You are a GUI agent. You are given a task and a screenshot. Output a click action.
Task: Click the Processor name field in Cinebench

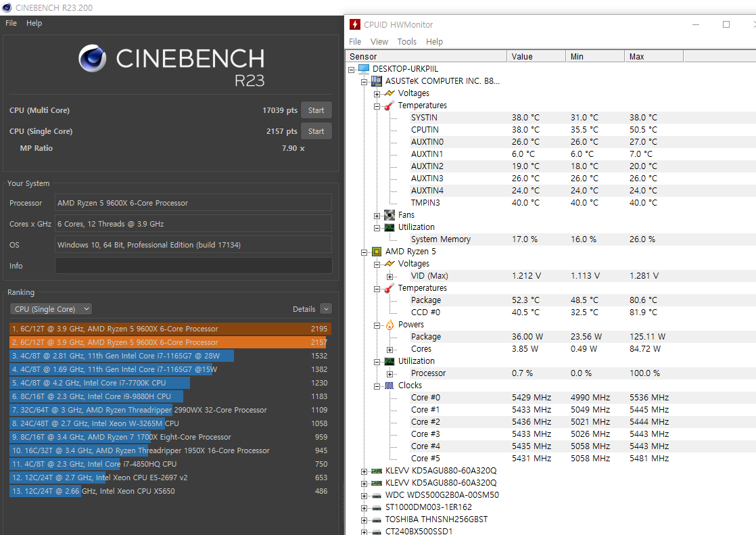(x=193, y=203)
